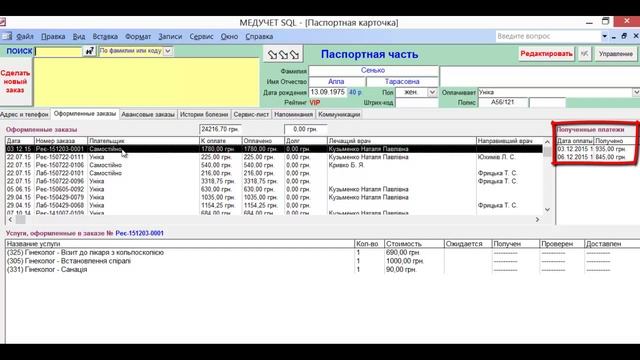Click the 'Название услуги' column header
This screenshot has height=360, width=640.
tap(180, 244)
